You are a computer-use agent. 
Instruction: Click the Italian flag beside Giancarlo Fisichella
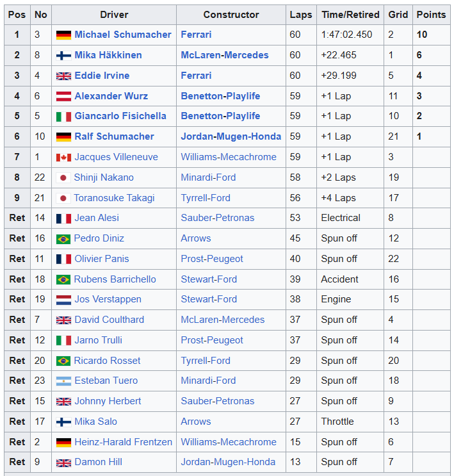coord(63,117)
